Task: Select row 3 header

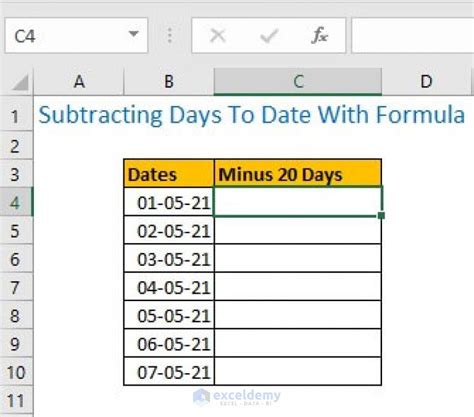Action: click(x=16, y=174)
